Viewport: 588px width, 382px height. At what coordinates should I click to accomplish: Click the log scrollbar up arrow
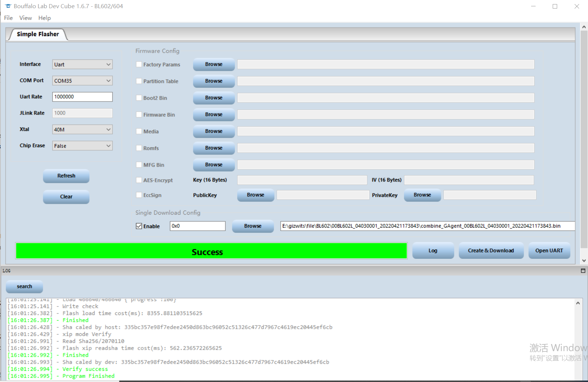(x=578, y=303)
